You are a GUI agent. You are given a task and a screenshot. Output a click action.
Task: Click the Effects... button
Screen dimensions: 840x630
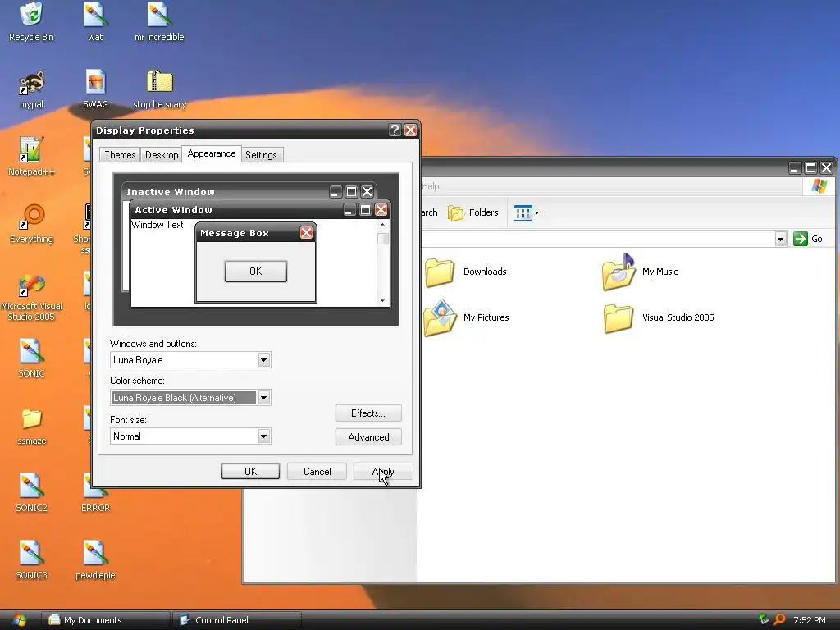coord(368,413)
